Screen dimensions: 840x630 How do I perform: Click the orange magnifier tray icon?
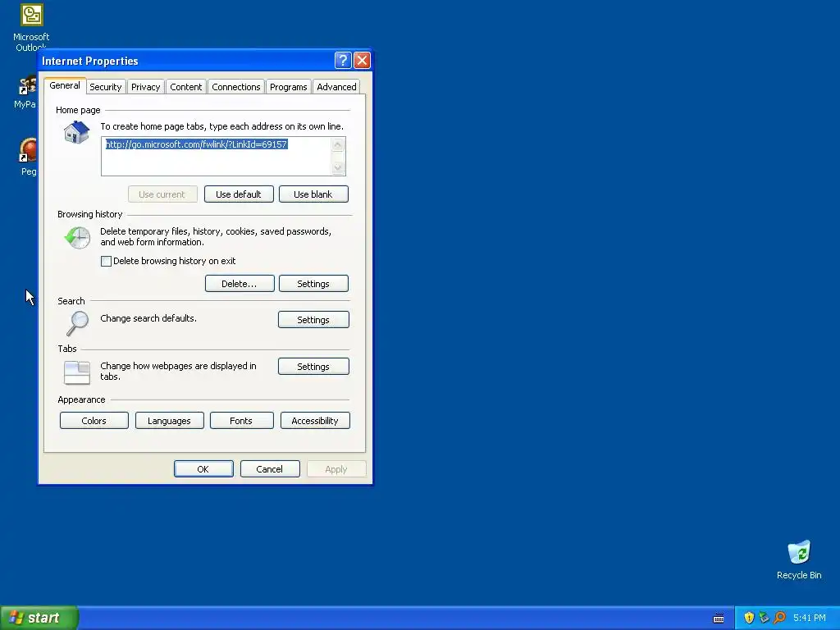click(779, 618)
